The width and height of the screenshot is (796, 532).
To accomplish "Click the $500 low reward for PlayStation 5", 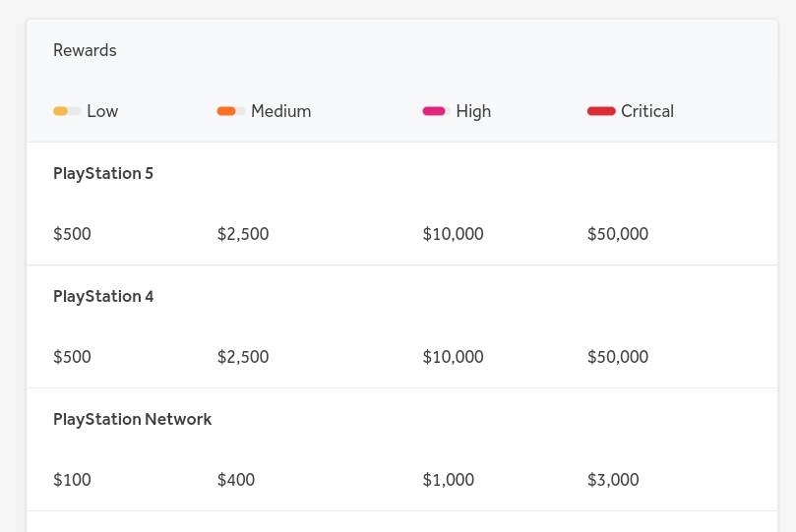I will (72, 234).
